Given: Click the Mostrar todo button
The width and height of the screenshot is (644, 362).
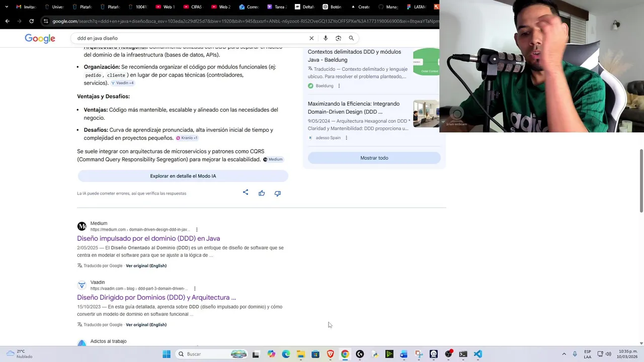Looking at the screenshot, I should 374,158.
